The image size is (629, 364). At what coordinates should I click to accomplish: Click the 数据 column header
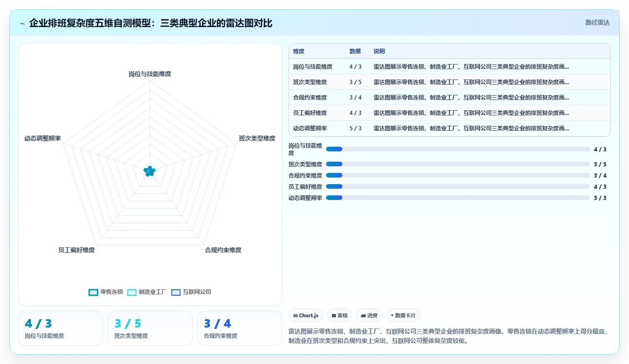(x=355, y=51)
